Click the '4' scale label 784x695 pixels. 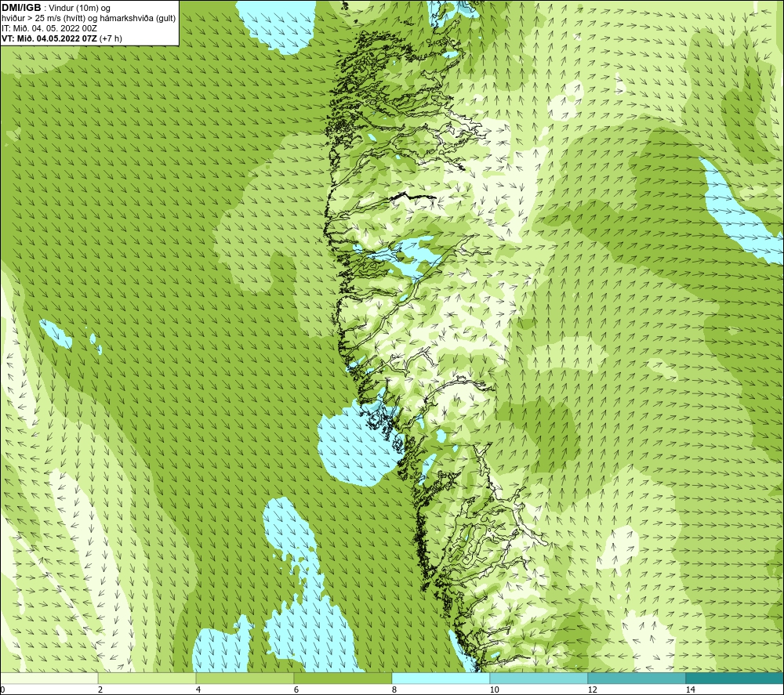pyautogui.click(x=198, y=690)
